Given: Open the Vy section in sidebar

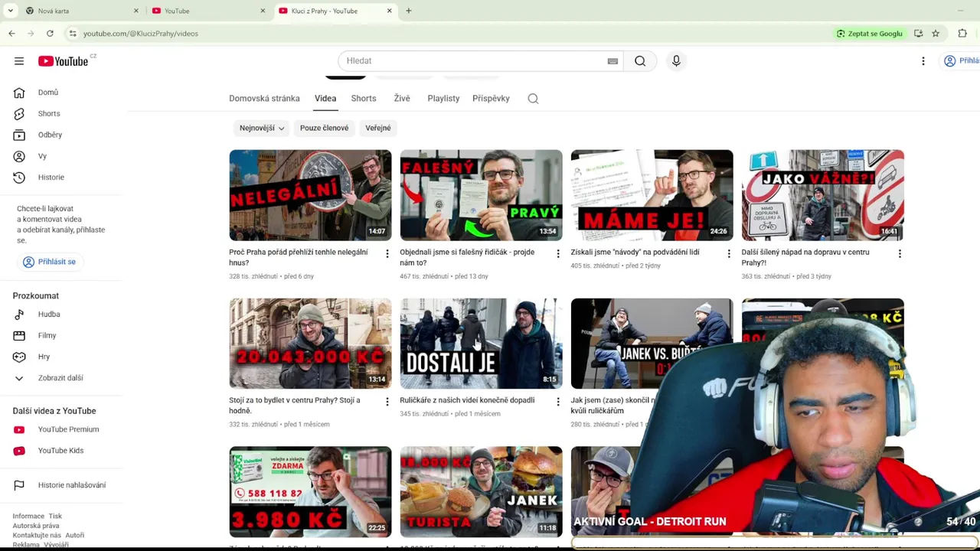Looking at the screenshot, I should click(x=42, y=156).
